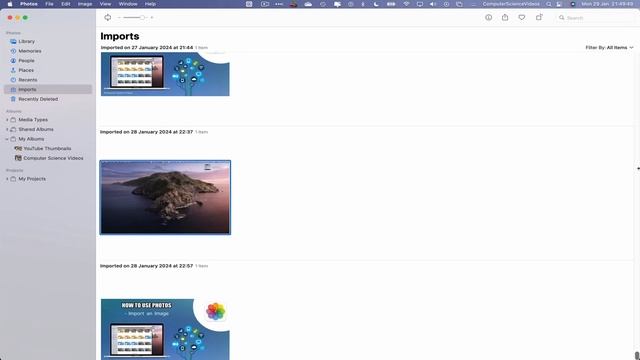Open the Image menu
Image resolution: width=640 pixels, height=360 pixels.
coord(85,4)
